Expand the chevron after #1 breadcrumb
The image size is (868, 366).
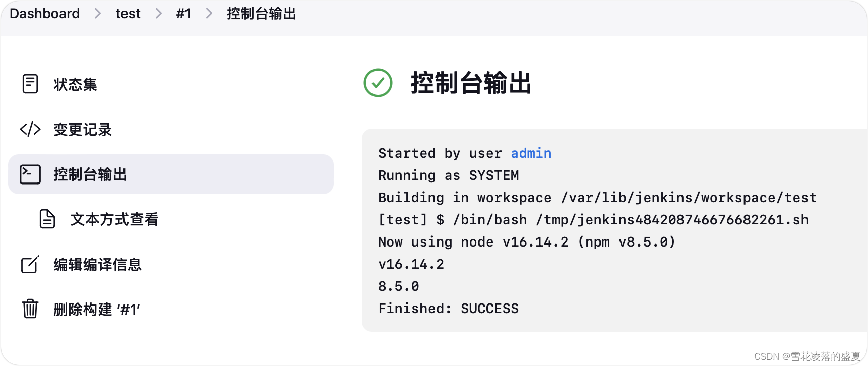209,14
